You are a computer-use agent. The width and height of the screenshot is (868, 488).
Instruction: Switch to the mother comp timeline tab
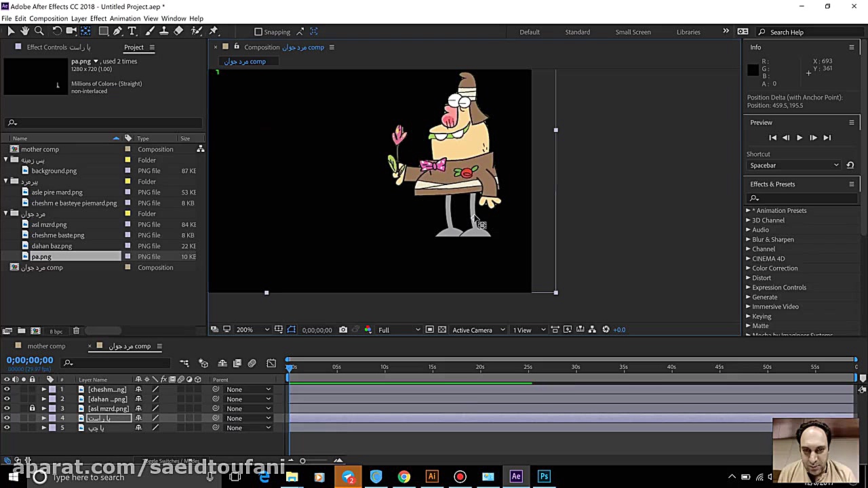tap(46, 346)
